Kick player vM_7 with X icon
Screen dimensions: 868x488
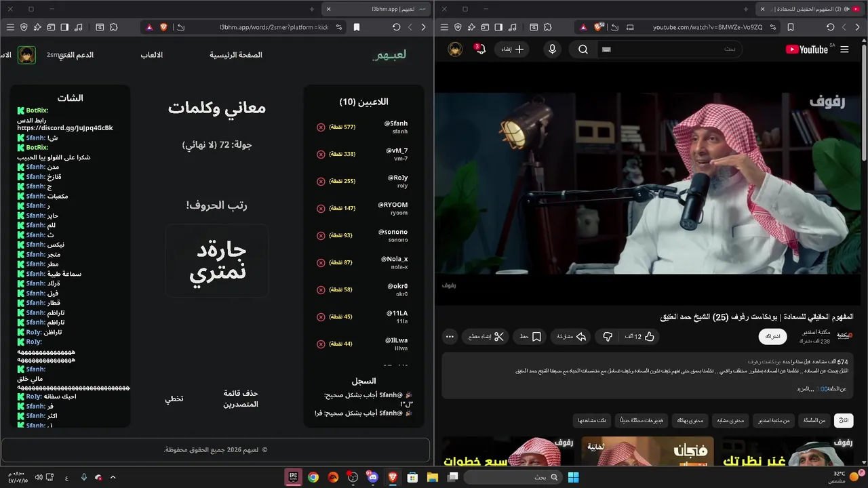(x=321, y=155)
